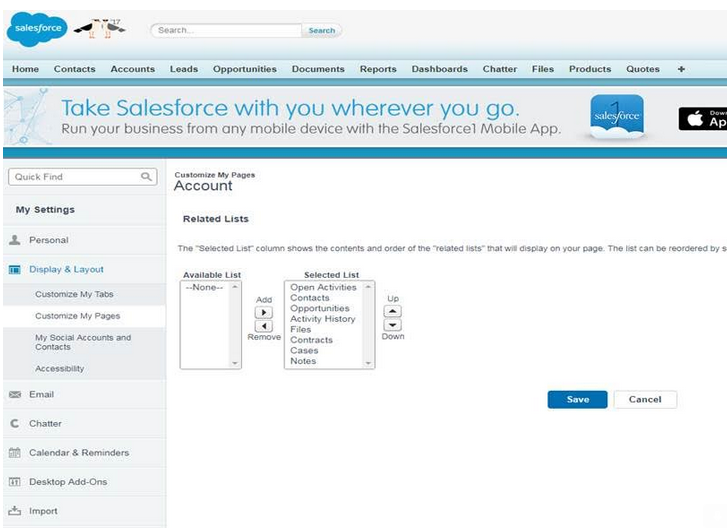The image size is (727, 528).
Task: Open the Files tab in navigation bar
Action: 543,69
